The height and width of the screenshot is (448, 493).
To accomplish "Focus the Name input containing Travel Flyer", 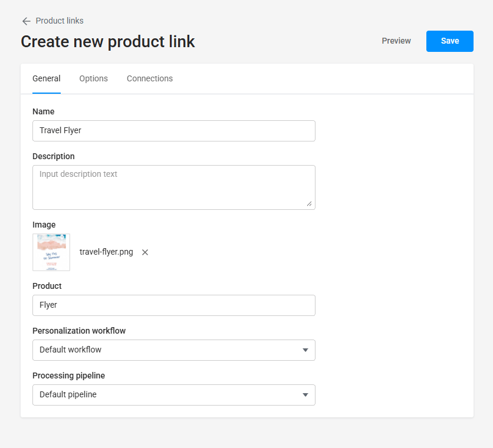I will tap(174, 130).
